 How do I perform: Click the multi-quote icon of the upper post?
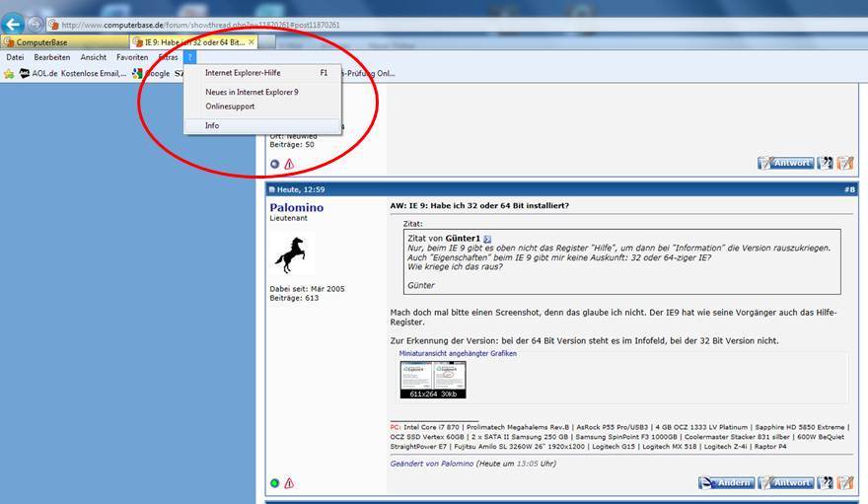coord(825,163)
